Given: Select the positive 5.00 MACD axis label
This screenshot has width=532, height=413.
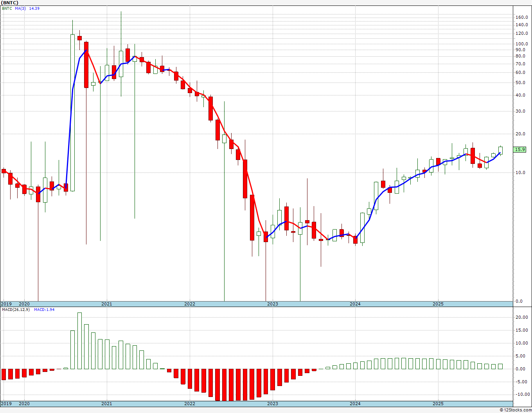Looking at the screenshot, I should (520, 356).
